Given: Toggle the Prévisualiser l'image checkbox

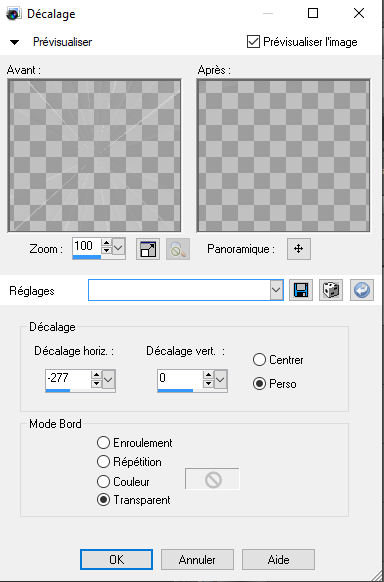Looking at the screenshot, I should [x=253, y=42].
